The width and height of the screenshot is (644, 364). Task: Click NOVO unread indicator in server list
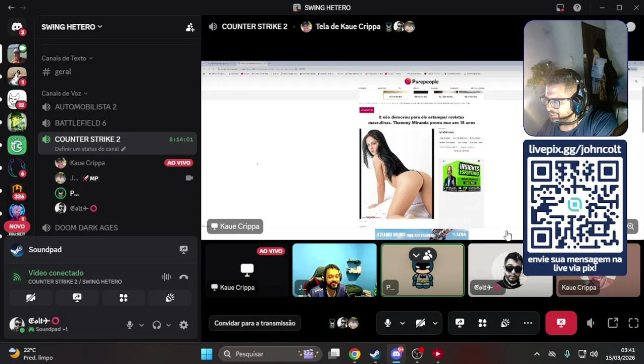pos(17,226)
